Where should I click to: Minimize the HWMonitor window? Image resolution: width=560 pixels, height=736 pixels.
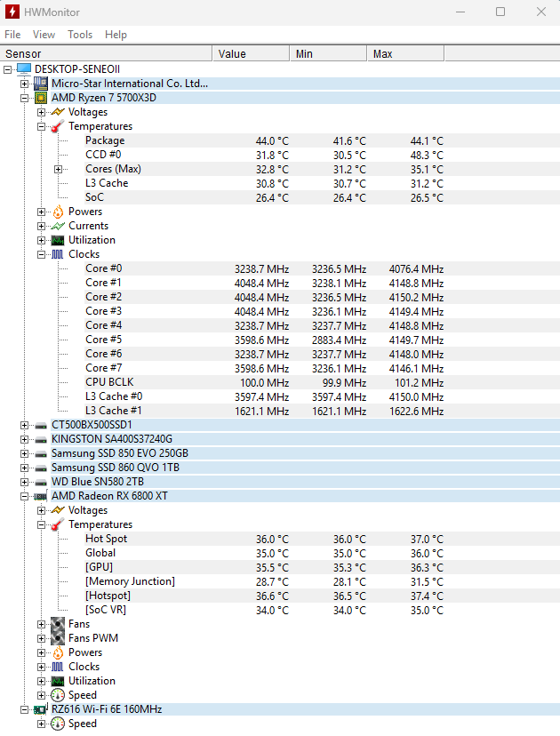tap(460, 12)
